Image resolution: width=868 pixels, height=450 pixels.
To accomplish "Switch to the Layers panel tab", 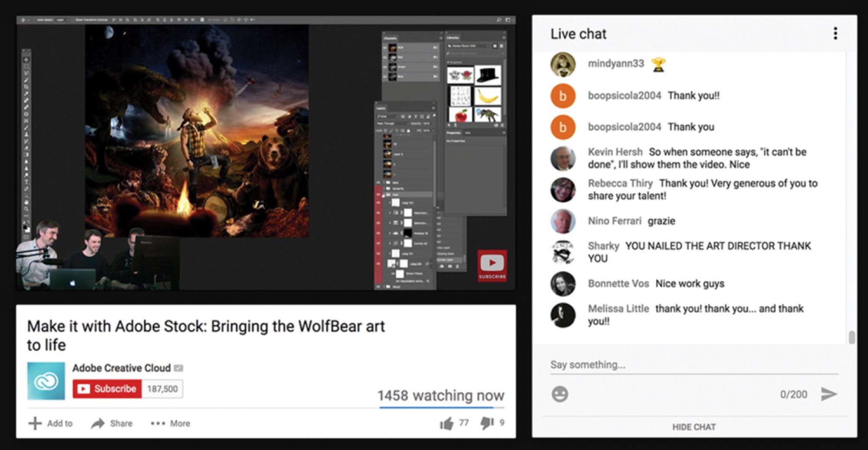I will pyautogui.click(x=381, y=108).
